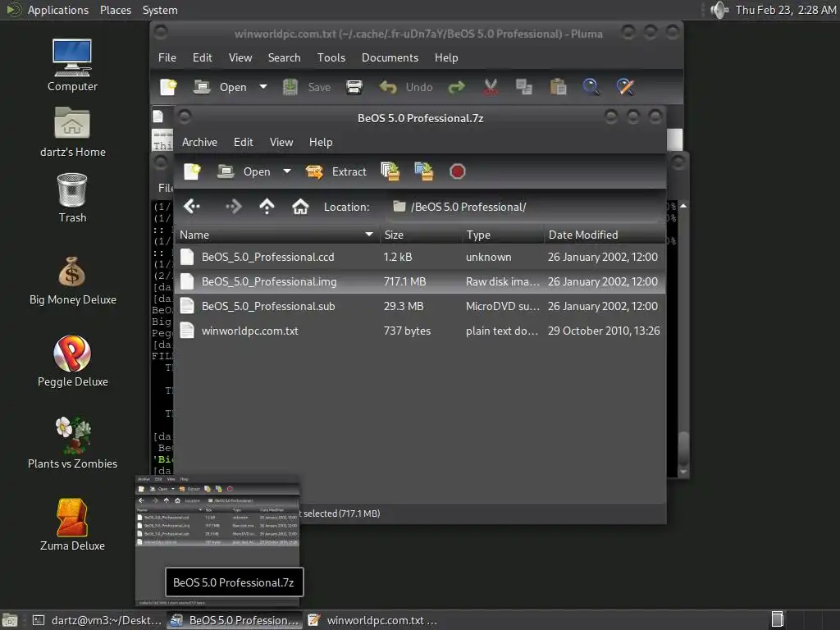The image size is (840, 630).
Task: Click the Trash desktop icon
Action: tap(72, 197)
